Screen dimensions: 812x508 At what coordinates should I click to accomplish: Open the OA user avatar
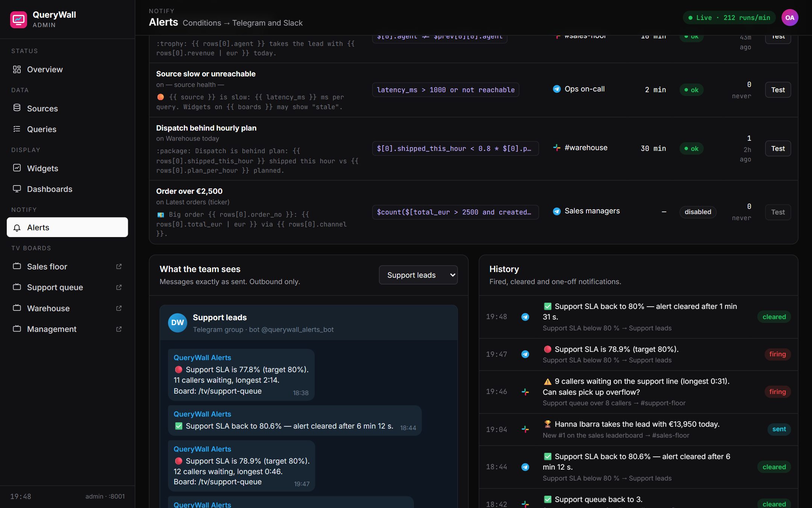pos(790,18)
